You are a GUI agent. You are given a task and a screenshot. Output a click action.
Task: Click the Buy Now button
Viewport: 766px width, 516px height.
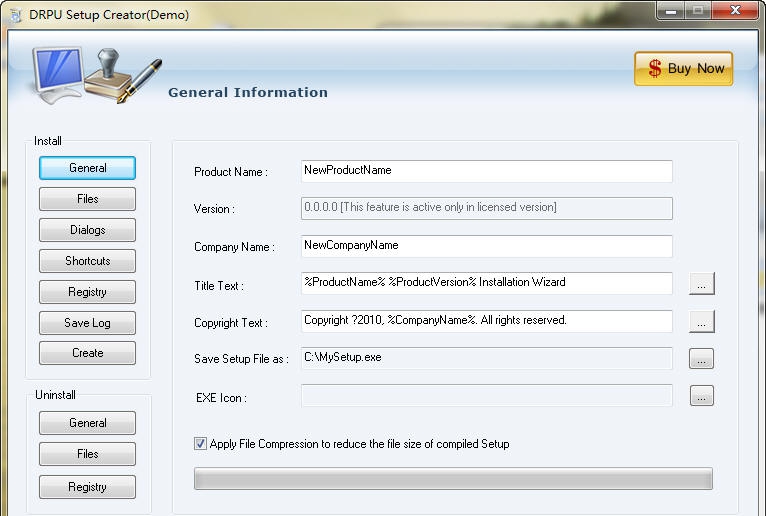pyautogui.click(x=683, y=68)
